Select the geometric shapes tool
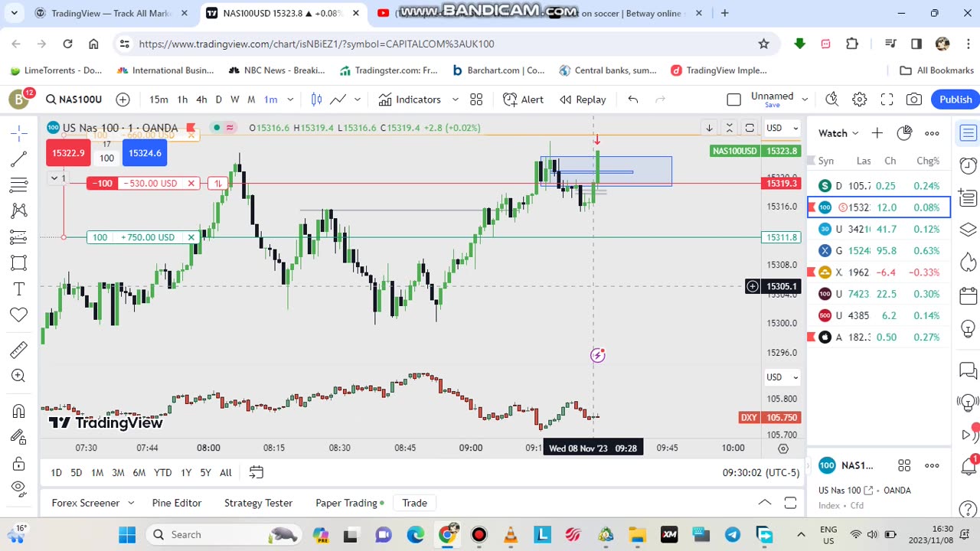 19,263
